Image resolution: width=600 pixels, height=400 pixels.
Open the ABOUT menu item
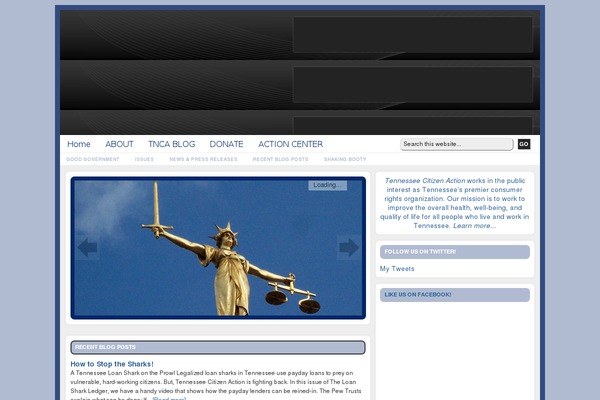pos(119,144)
